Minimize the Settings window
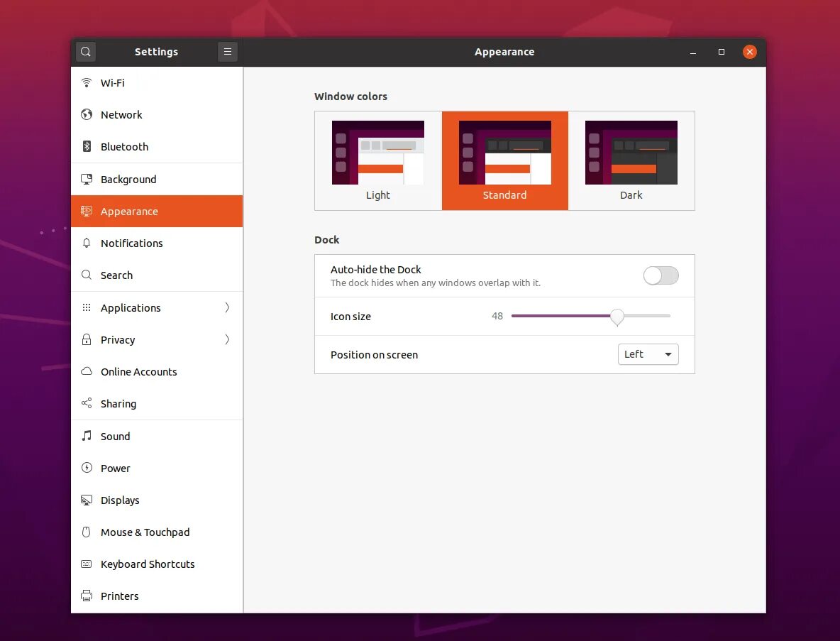 point(692,52)
